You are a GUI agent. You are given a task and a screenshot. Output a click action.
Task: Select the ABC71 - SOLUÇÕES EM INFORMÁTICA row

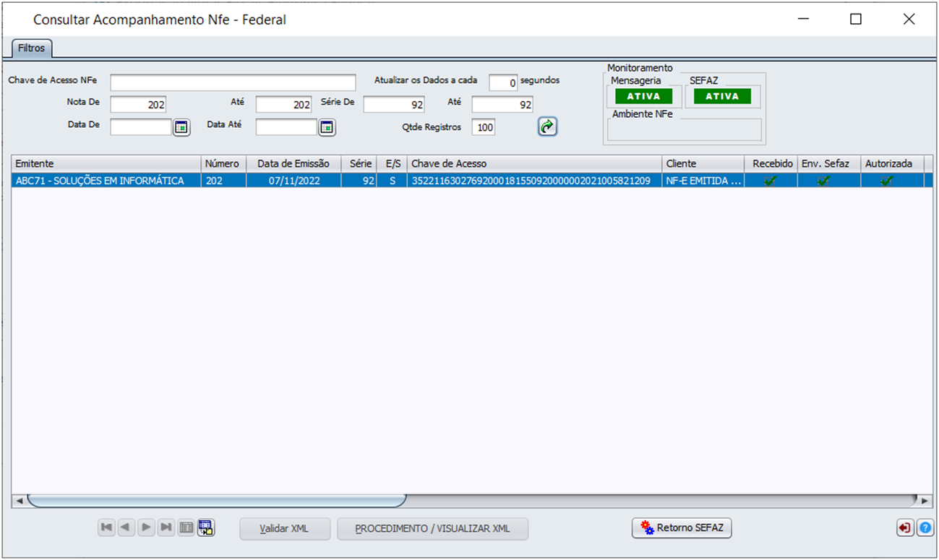100,181
